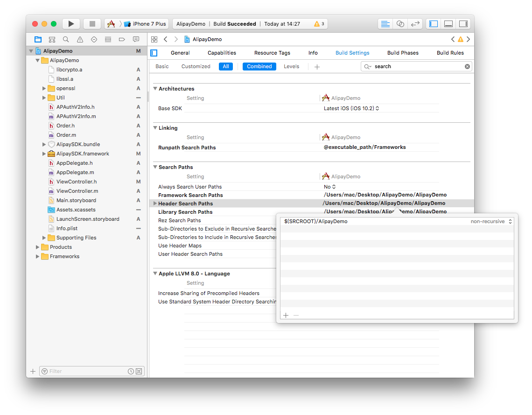Select the General tab
This screenshot has width=532, height=415.
(180, 53)
